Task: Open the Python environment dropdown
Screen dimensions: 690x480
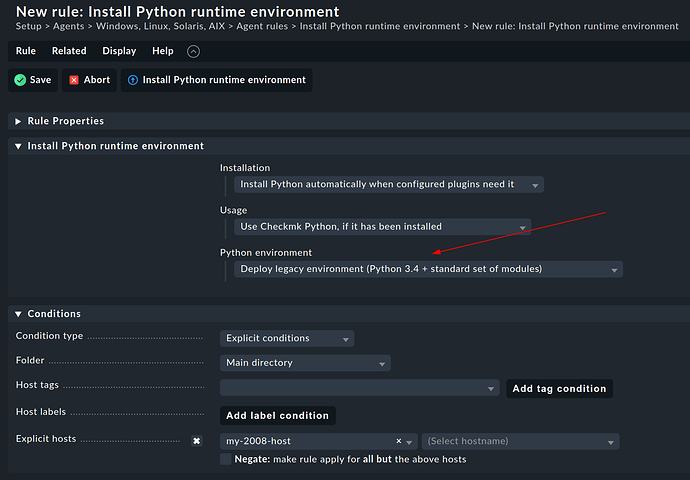Action: coord(430,269)
